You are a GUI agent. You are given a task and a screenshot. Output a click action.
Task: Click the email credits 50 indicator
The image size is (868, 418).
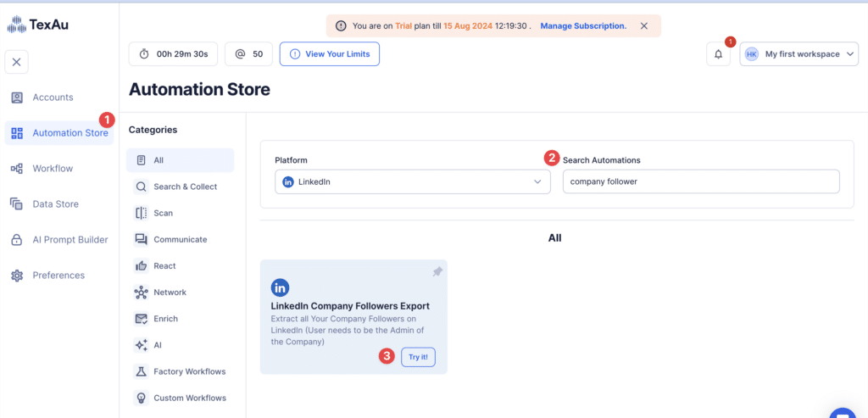coord(248,54)
